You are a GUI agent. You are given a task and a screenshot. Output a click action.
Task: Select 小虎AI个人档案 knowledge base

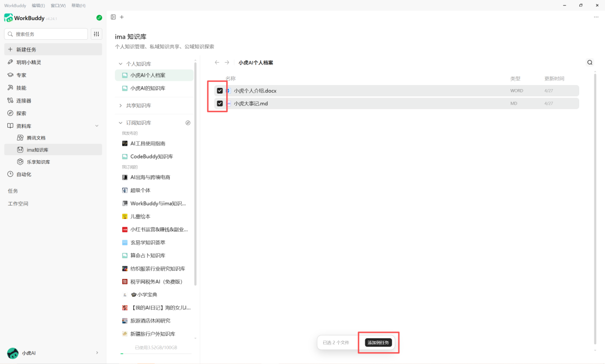155,75
